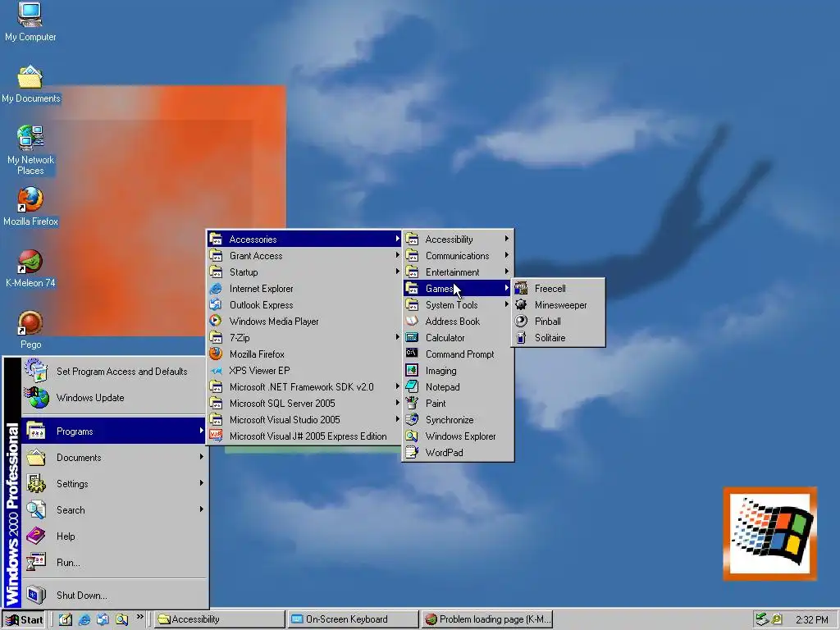Launch Pinball from the Games submenu
The height and width of the screenshot is (630, 840).
[559, 322]
